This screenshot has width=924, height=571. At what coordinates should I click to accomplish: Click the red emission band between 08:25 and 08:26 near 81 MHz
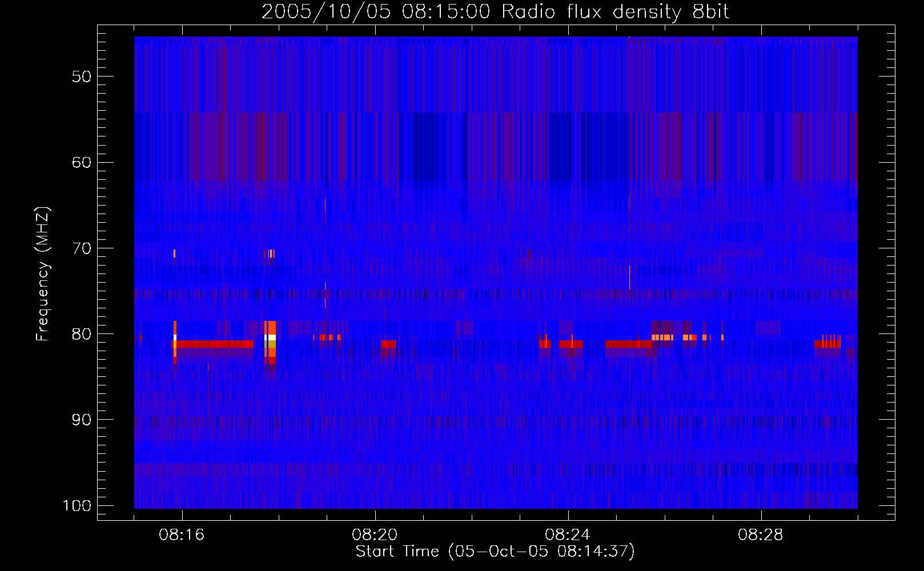pos(628,344)
